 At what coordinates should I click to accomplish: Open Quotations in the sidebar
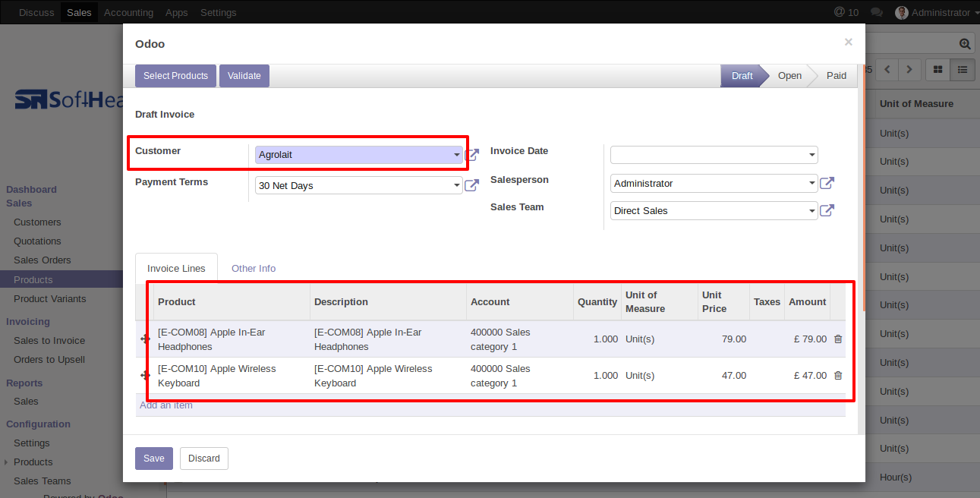pyautogui.click(x=37, y=241)
